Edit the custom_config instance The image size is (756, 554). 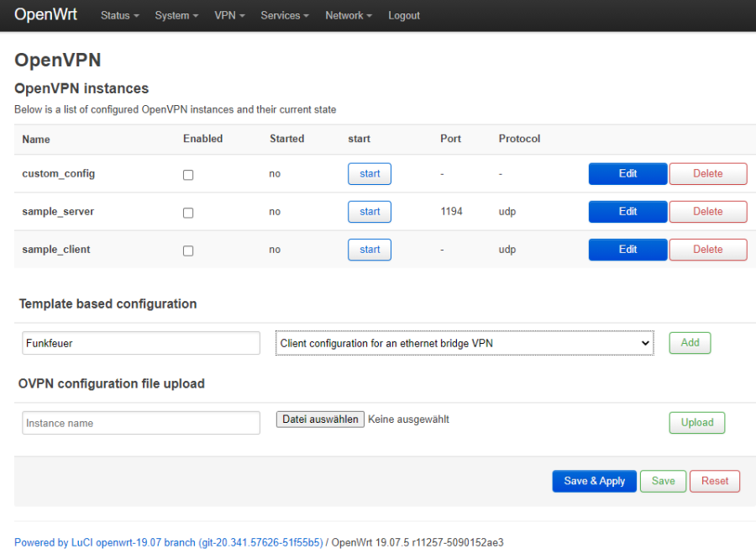(627, 173)
